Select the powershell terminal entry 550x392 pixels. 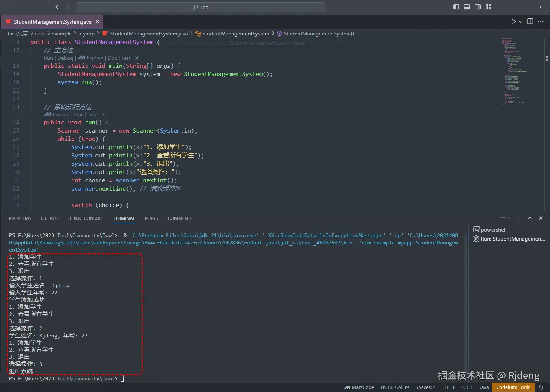pos(509,230)
